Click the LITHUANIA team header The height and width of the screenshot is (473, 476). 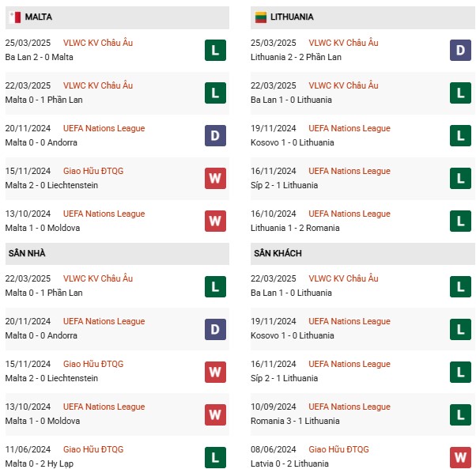pos(363,17)
